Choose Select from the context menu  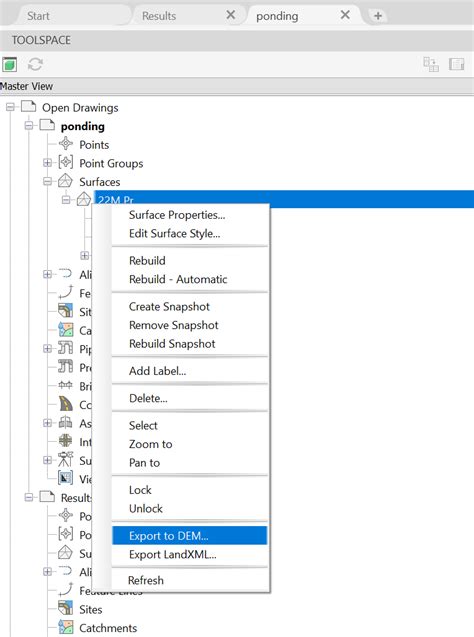(x=190, y=425)
